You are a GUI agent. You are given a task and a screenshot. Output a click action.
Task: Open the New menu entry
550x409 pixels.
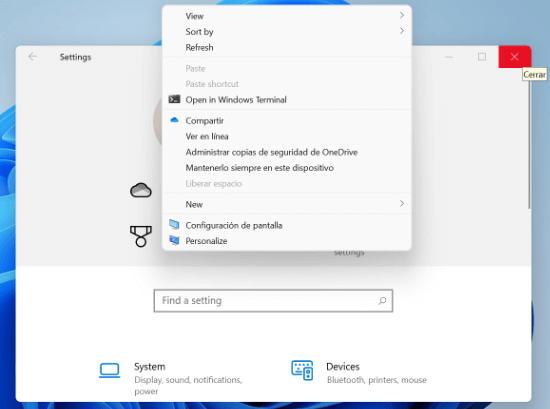[287, 204]
